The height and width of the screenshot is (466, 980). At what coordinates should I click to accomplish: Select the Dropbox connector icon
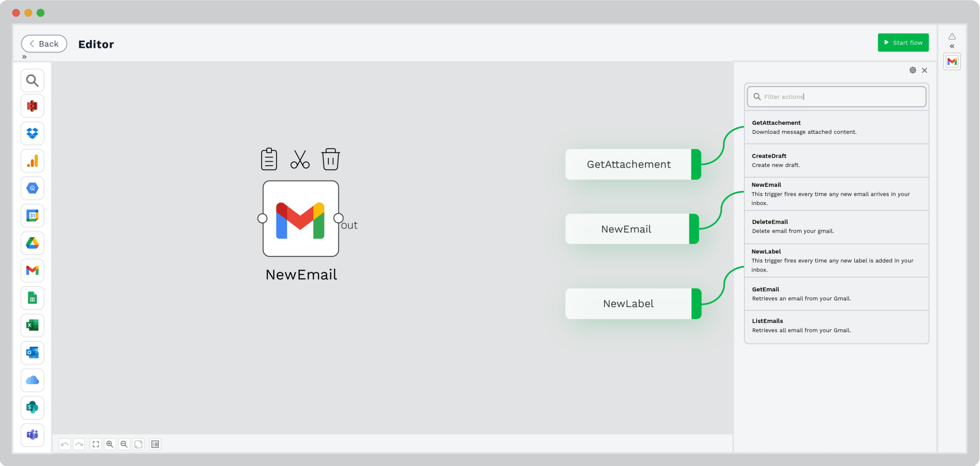click(32, 134)
